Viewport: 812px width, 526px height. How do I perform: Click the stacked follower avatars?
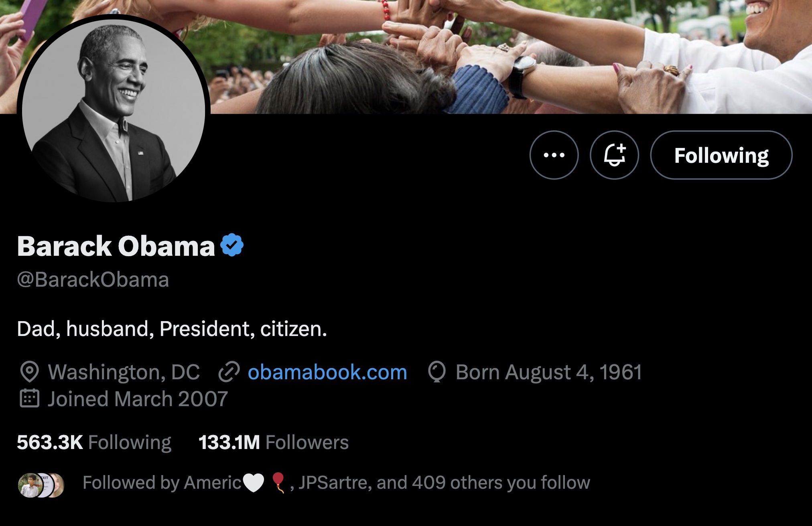pyautogui.click(x=41, y=485)
